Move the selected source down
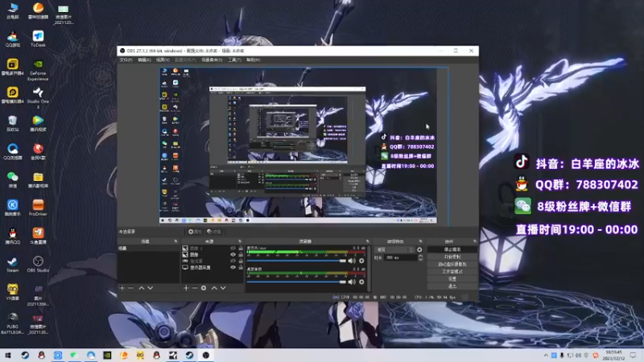 tap(223, 288)
